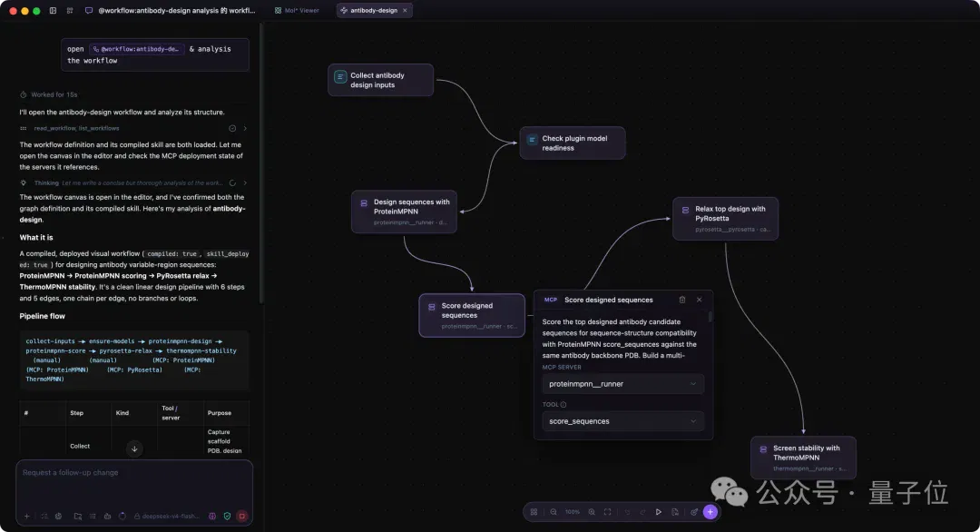This screenshot has width=980, height=532.
Task: Select the 'Relax top design with PyRosetta' node
Action: 726,219
